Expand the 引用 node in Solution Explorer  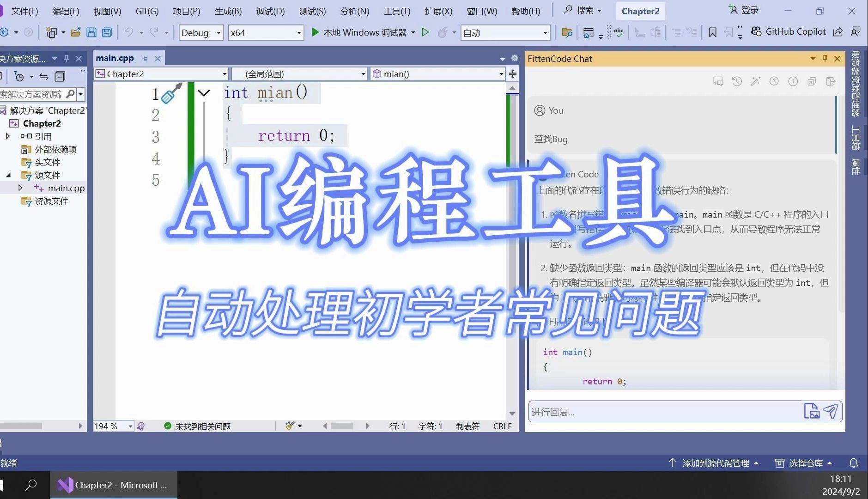[7, 136]
